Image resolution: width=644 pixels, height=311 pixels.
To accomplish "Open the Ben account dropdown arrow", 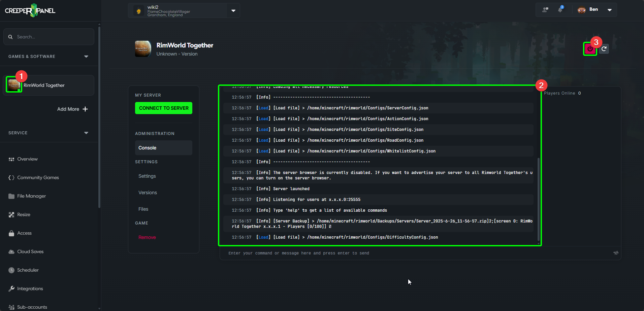I will coord(610,10).
